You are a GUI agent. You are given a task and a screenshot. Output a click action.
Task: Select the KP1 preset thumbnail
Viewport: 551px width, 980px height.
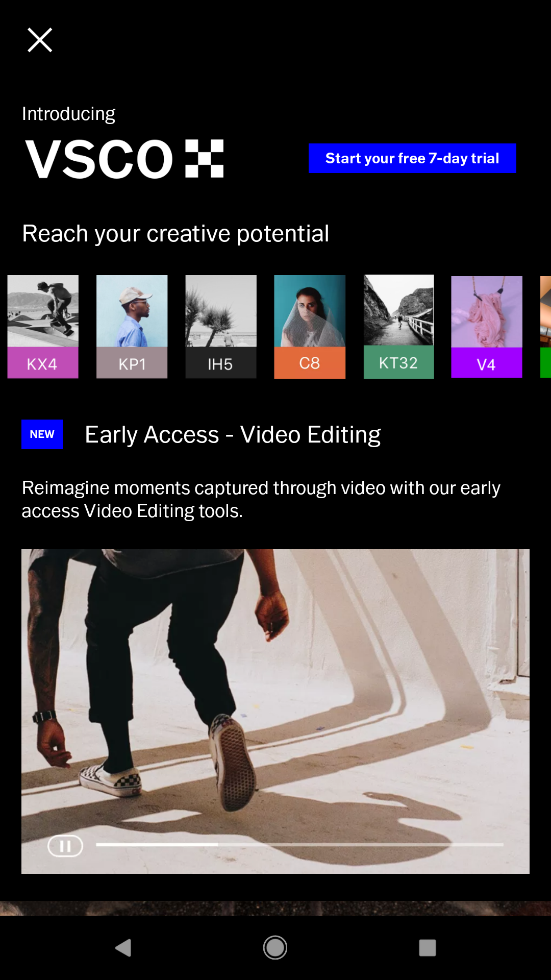pos(132,327)
